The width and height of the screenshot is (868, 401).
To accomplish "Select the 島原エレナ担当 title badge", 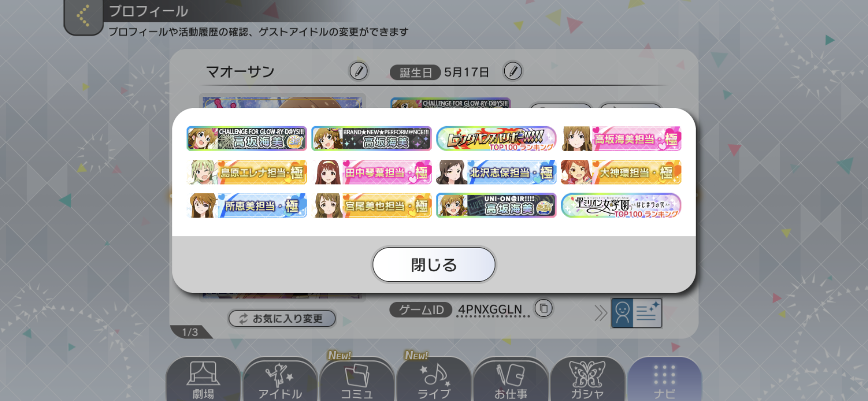I will 247,172.
